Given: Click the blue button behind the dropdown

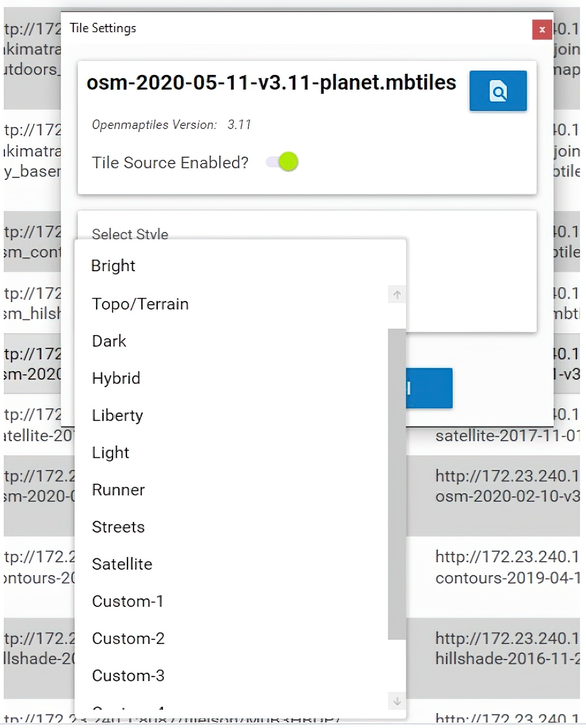Looking at the screenshot, I should click(429, 388).
